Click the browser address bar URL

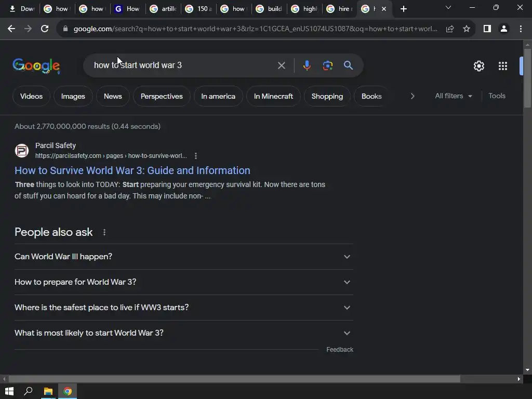255,29
